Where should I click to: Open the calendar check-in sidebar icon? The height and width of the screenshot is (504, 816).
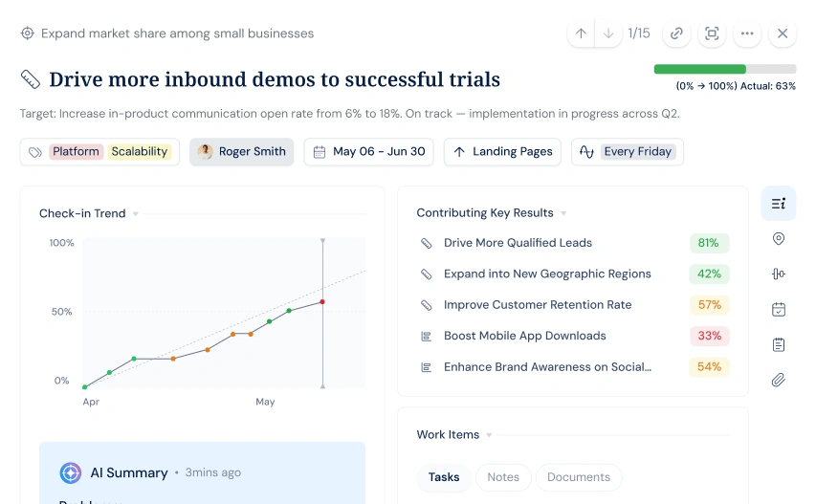click(779, 309)
